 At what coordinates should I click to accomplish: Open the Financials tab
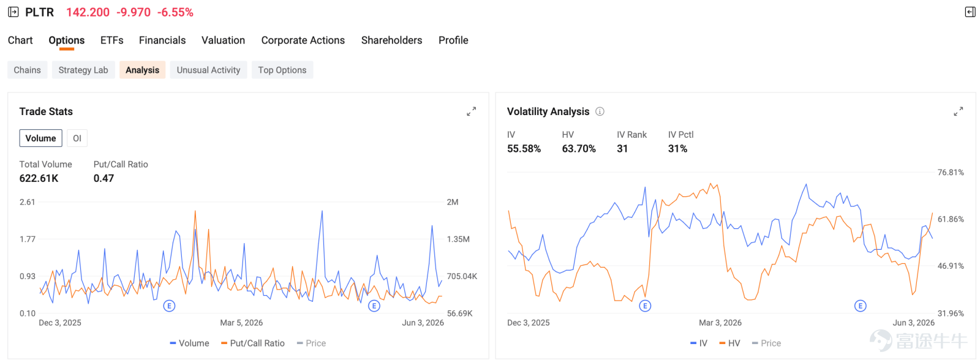(162, 40)
